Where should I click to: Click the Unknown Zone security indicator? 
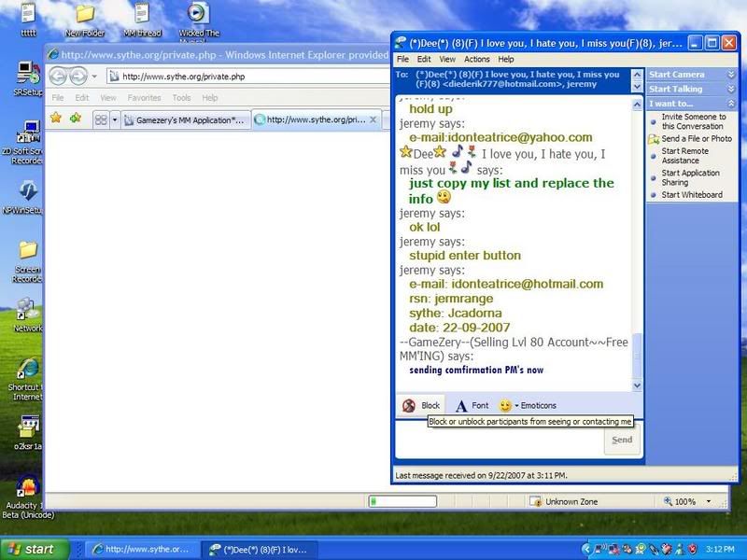[564, 501]
